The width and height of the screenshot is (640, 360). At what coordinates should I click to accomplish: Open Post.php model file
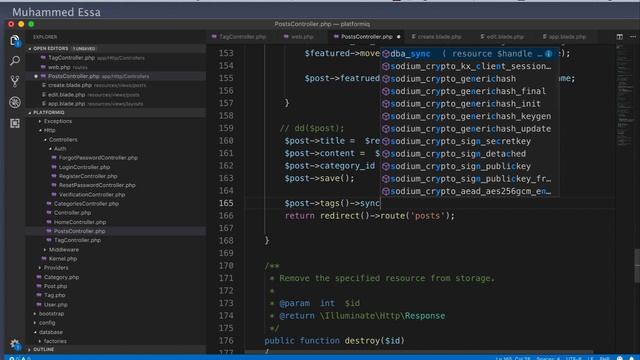pyautogui.click(x=55, y=286)
